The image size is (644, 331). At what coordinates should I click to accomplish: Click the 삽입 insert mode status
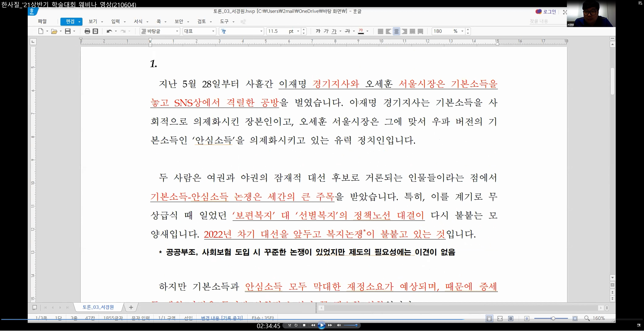click(x=188, y=318)
